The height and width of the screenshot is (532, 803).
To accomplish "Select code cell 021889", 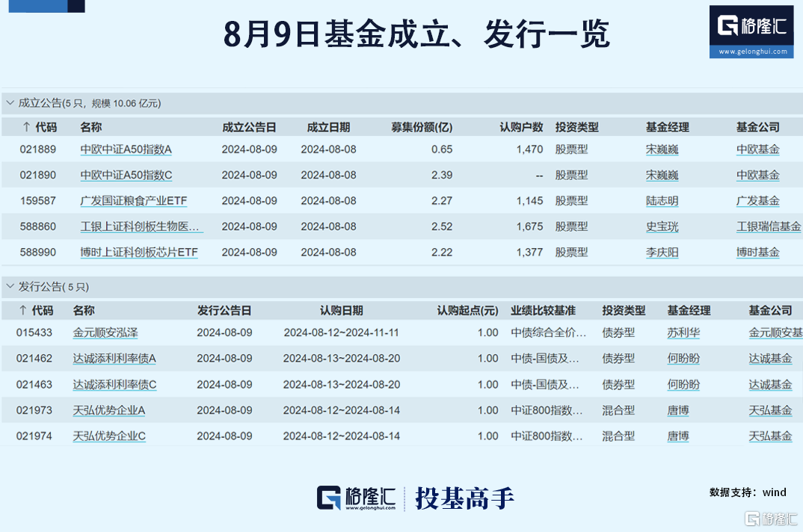I will point(38,149).
